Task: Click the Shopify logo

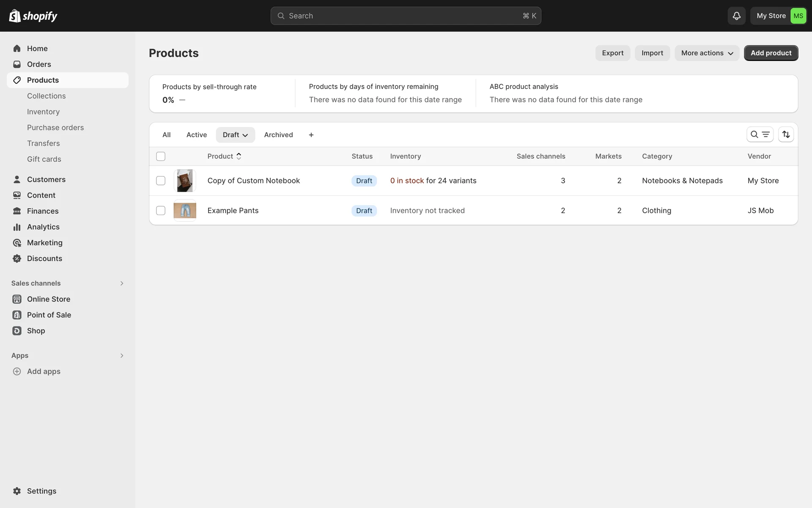Action: click(x=33, y=16)
